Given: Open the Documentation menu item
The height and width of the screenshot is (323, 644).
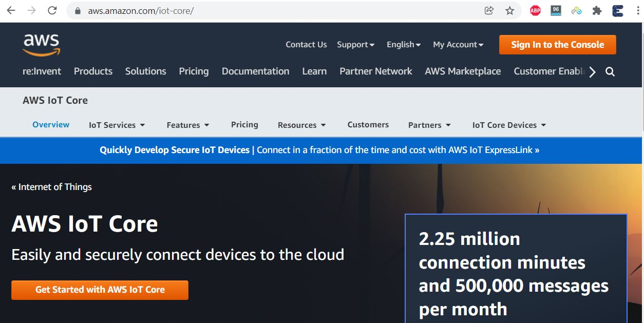Looking at the screenshot, I should pos(256,71).
